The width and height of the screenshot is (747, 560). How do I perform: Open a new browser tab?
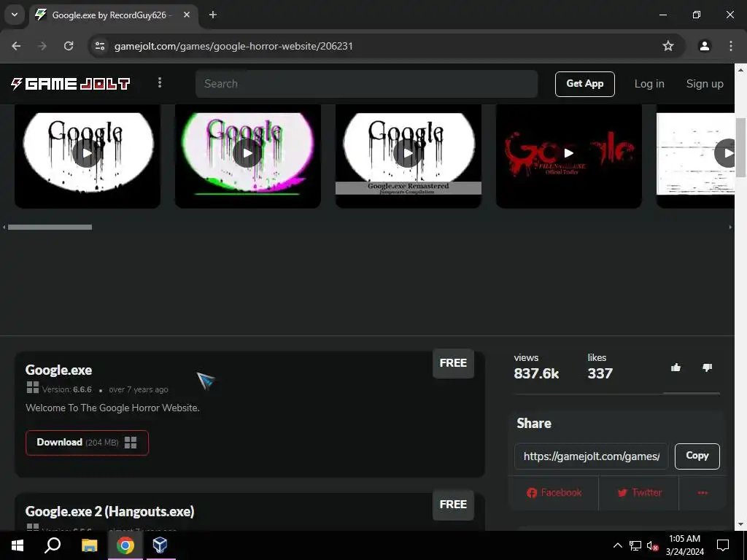click(x=213, y=15)
